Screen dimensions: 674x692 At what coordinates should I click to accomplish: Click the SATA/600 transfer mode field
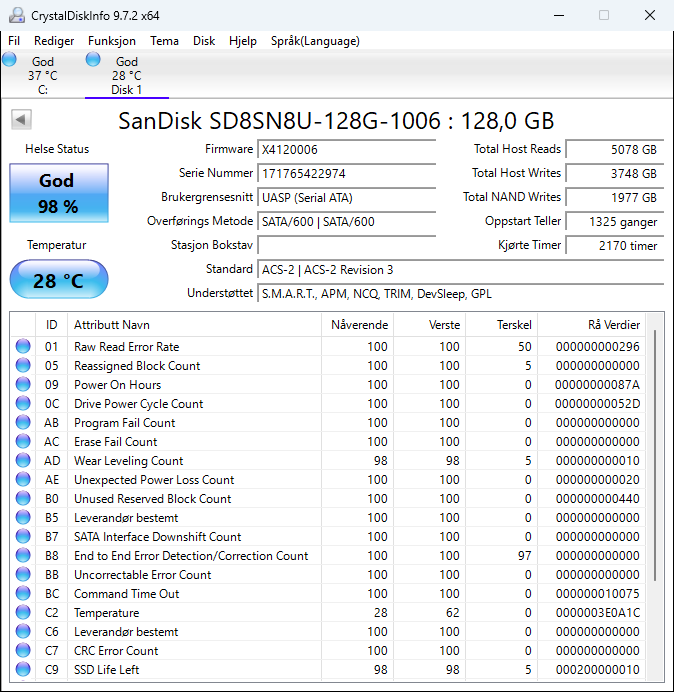point(346,222)
